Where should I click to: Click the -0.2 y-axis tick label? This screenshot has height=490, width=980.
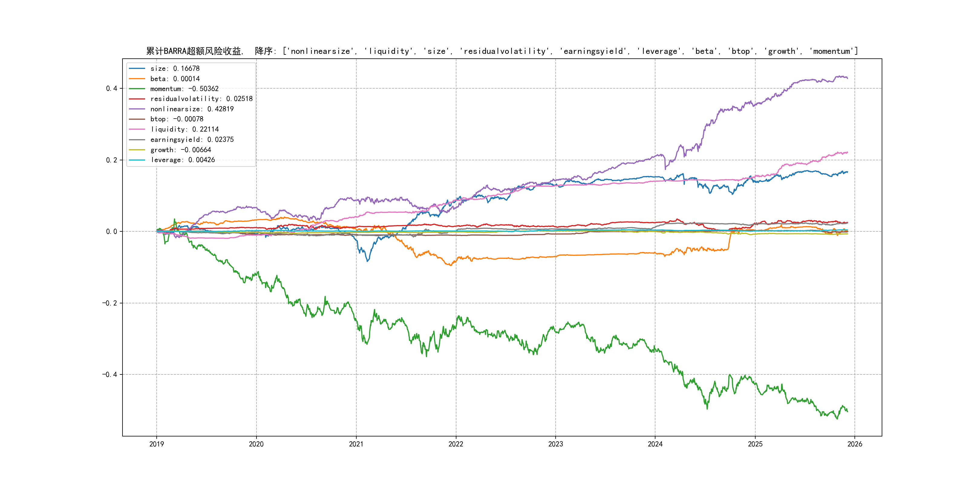pyautogui.click(x=109, y=303)
